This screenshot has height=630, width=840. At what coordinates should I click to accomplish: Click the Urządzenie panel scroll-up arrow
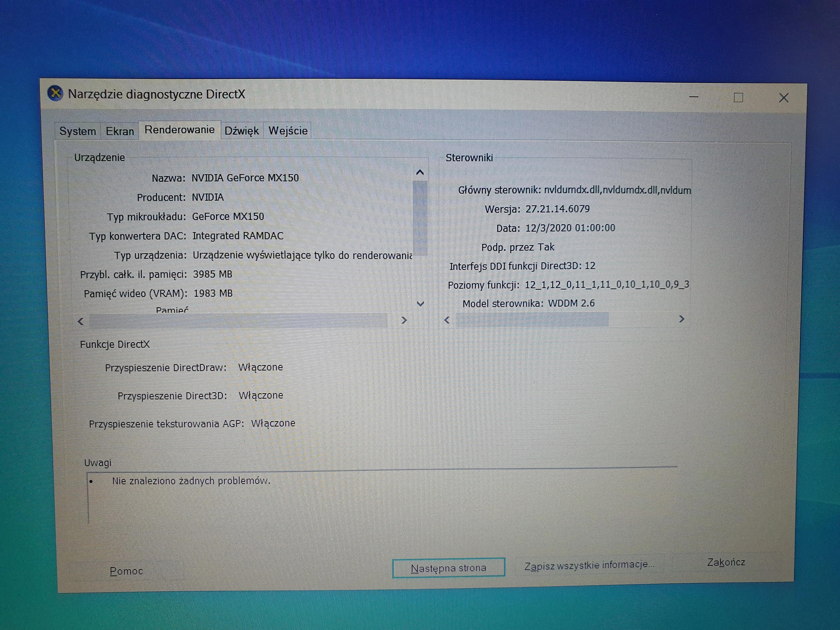pos(420,172)
